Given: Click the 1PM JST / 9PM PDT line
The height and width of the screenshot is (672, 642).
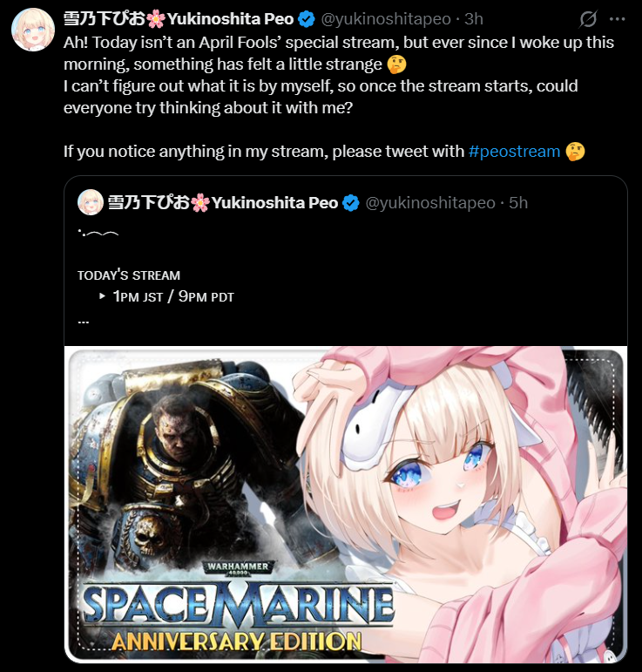Looking at the screenshot, I should (173, 296).
